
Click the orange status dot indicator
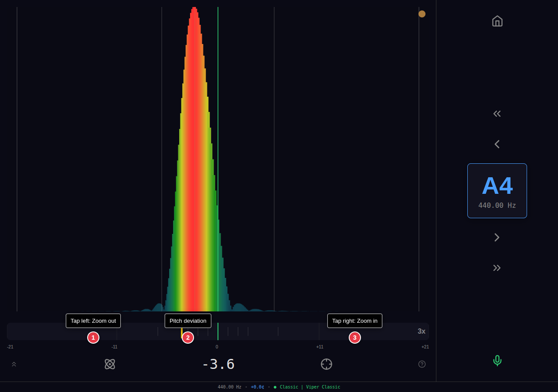(422, 14)
